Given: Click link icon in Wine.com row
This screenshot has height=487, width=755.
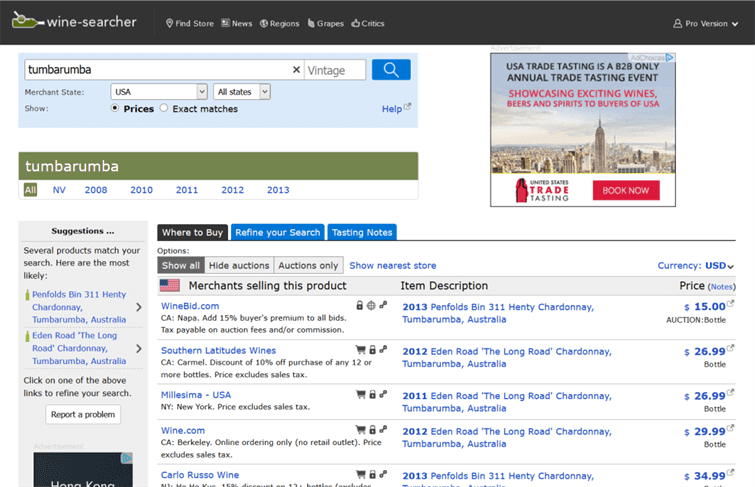Looking at the screenshot, I should (x=383, y=429).
